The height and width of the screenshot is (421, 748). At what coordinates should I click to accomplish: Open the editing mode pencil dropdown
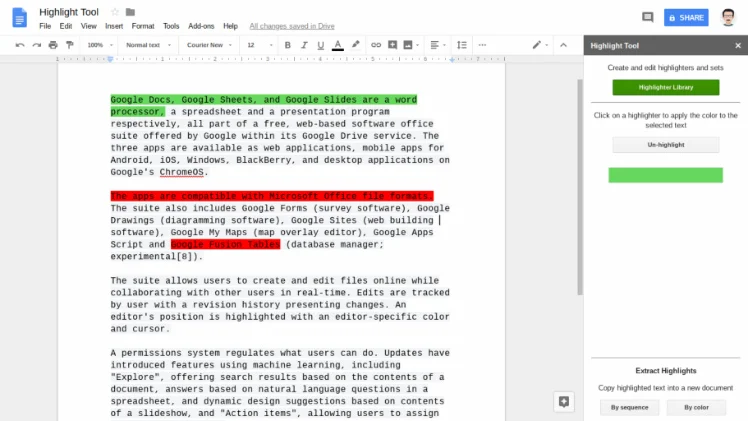coord(540,45)
